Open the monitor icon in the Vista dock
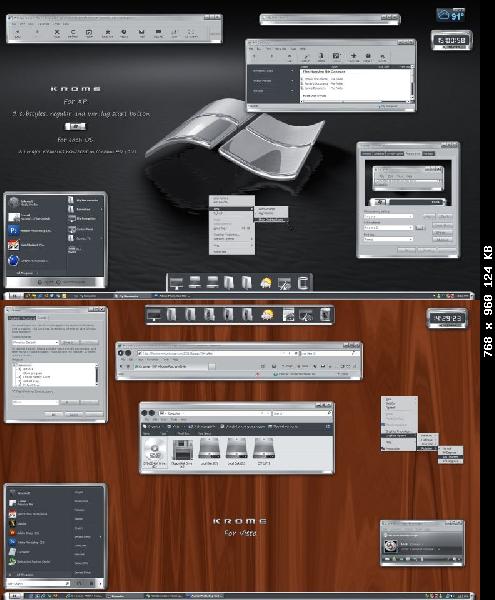This screenshot has height=600, width=495. (154, 315)
